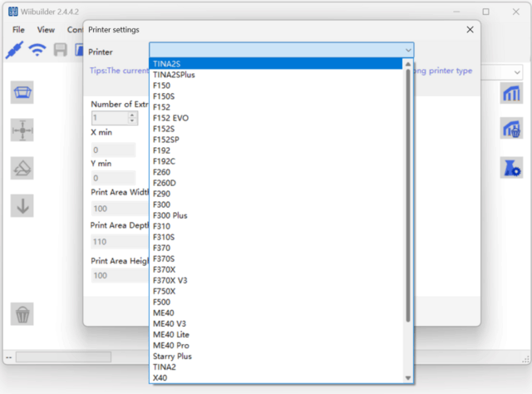The width and height of the screenshot is (532, 394).
Task: Click the 3D view cube icon
Action: [22, 92]
